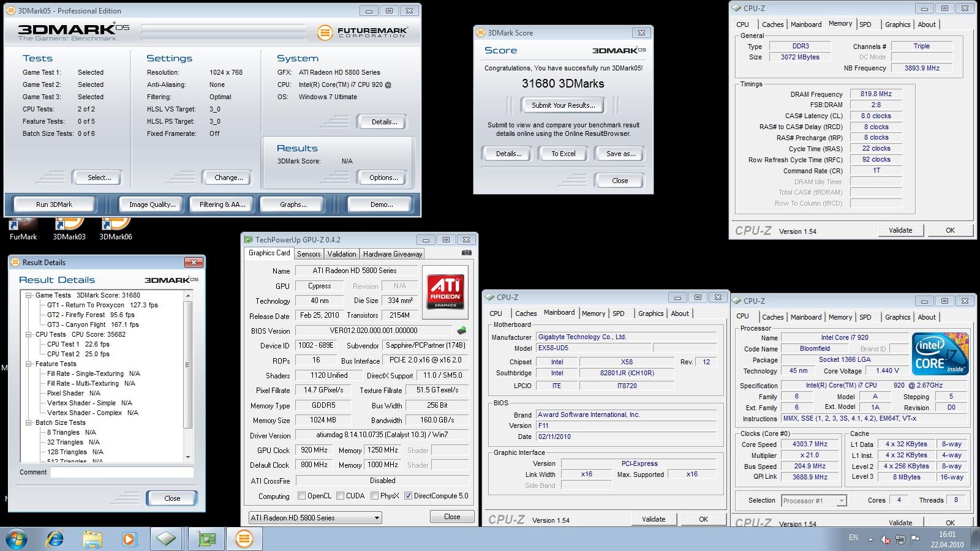Screen dimensions: 980x551
Task: Click the Image Quality button
Action: pyautogui.click(x=153, y=204)
